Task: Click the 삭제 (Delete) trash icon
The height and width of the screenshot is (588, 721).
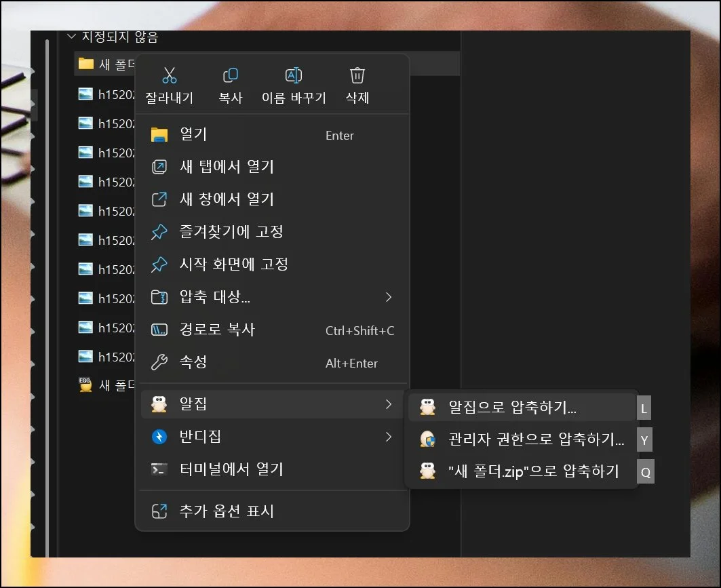Action: click(357, 75)
